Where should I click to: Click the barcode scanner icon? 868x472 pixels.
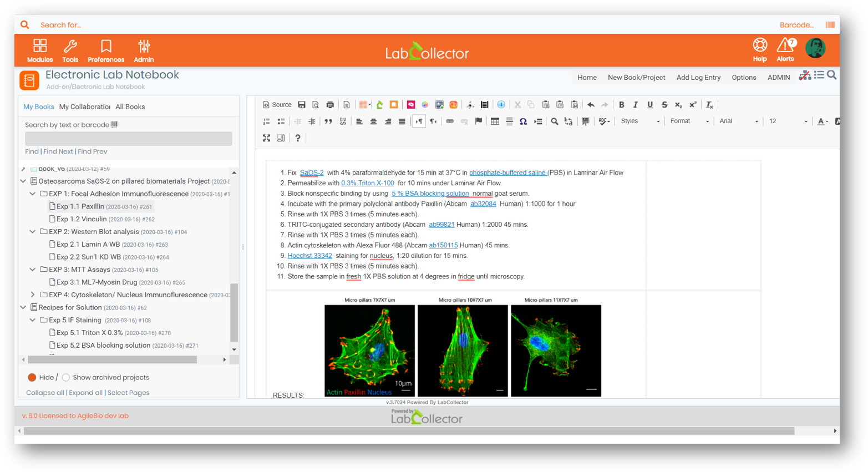point(830,25)
